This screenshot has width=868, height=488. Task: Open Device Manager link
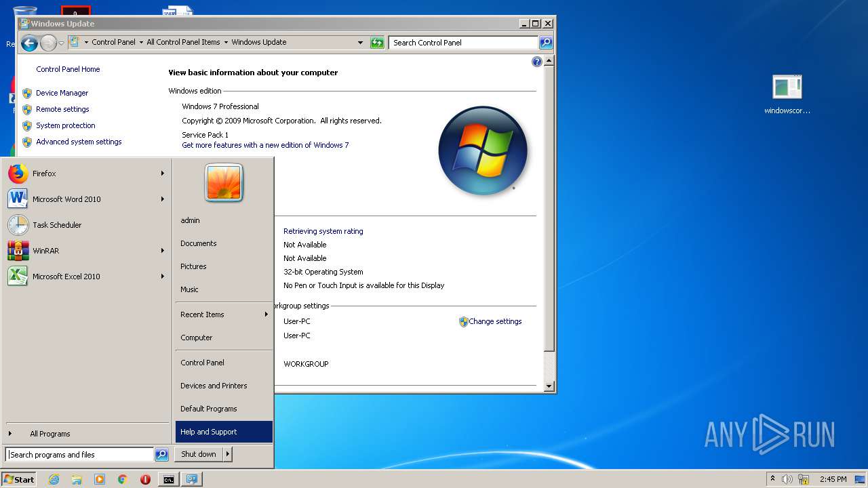coord(62,93)
